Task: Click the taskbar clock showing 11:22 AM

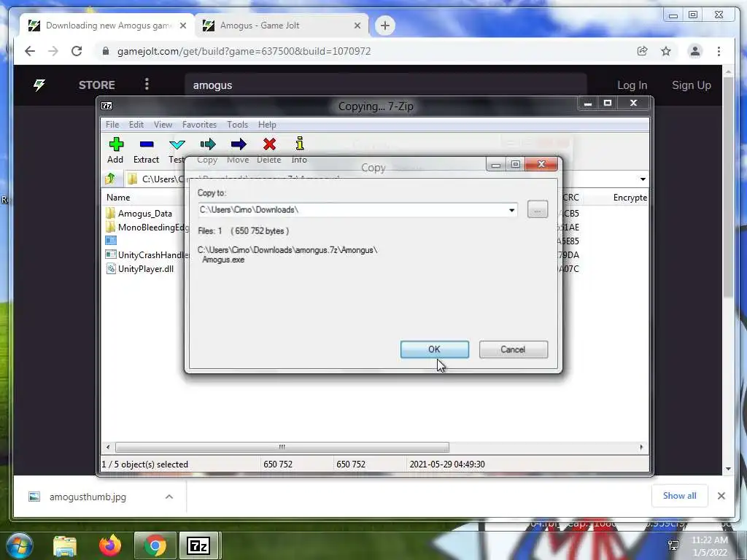Action: point(709,546)
